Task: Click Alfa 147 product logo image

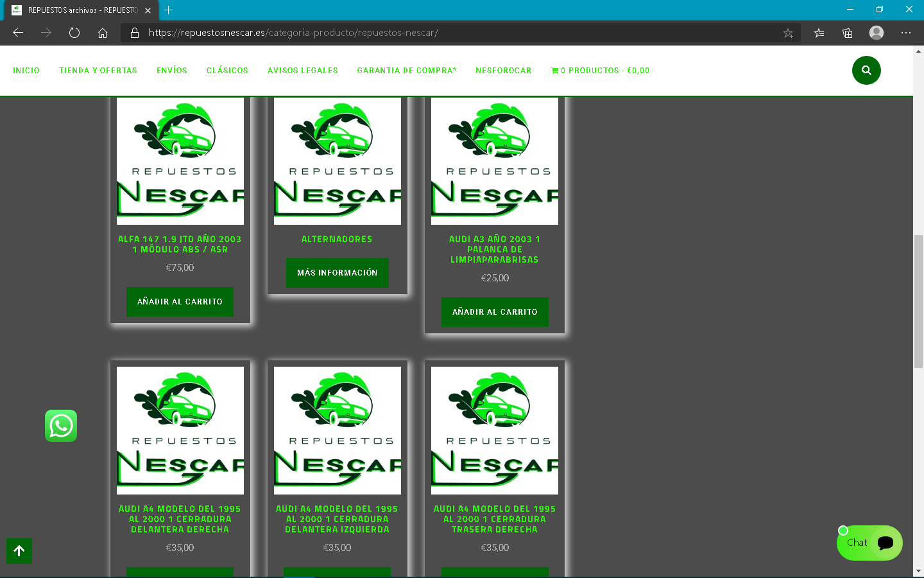Action: pos(180,161)
